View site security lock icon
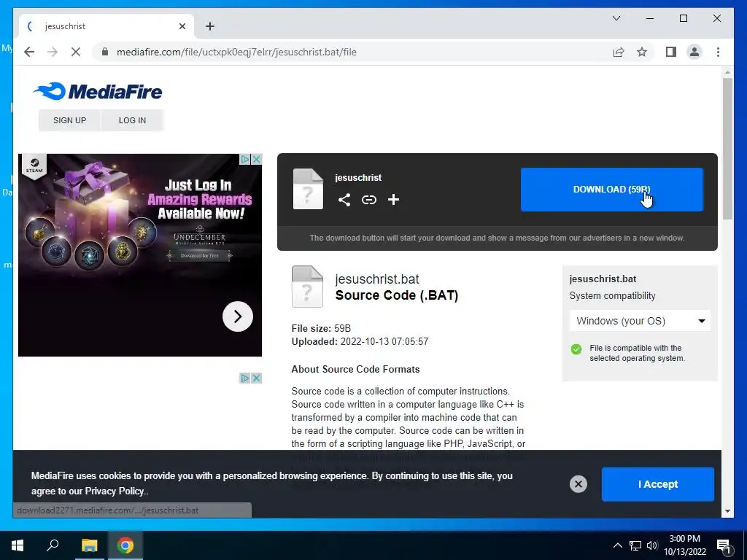The height and width of the screenshot is (560, 747). [105, 52]
